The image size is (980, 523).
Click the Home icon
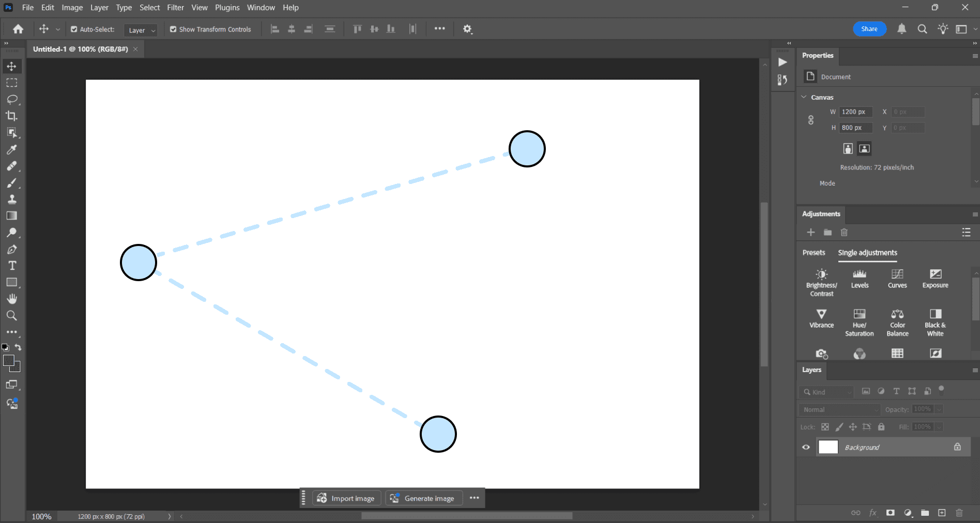18,29
